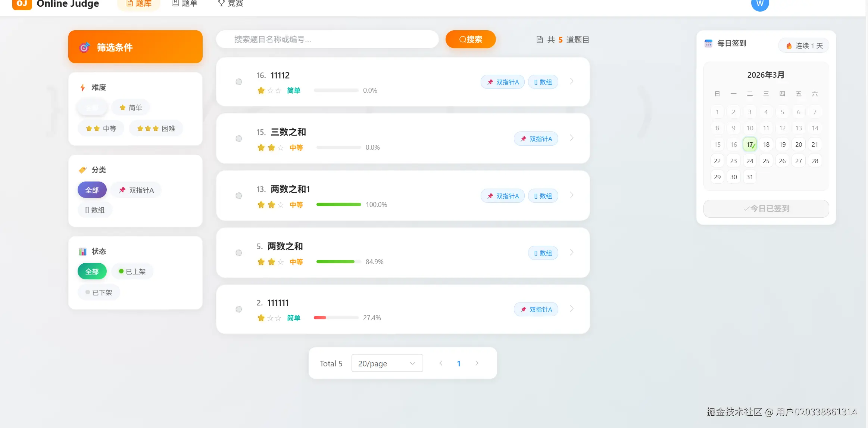Select the 困难 three-star difficulty filter
Viewport: 868px width, 428px height.
(156, 128)
